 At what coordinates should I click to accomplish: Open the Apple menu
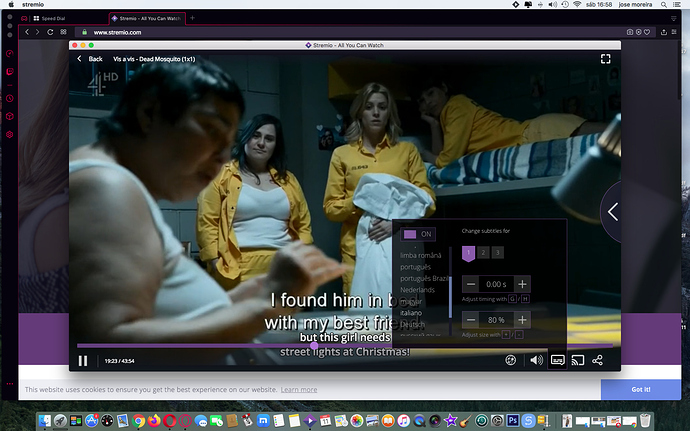[x=11, y=4]
